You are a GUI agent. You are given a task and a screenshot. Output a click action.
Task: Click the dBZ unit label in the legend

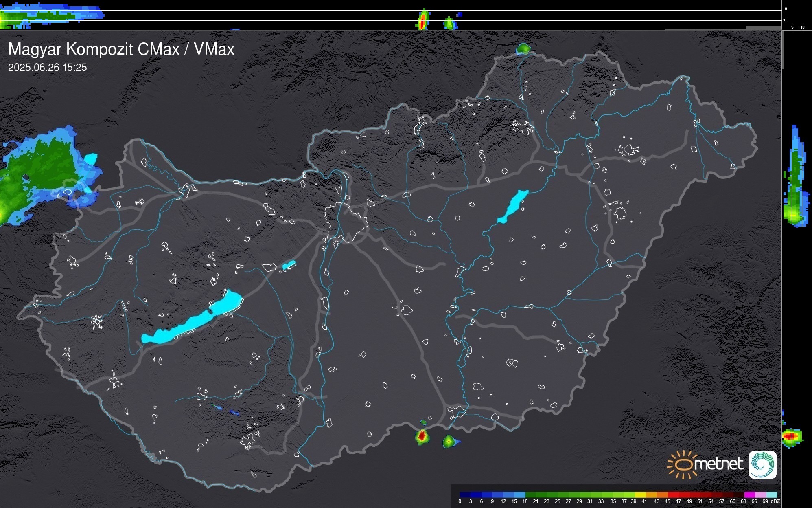pos(775,501)
